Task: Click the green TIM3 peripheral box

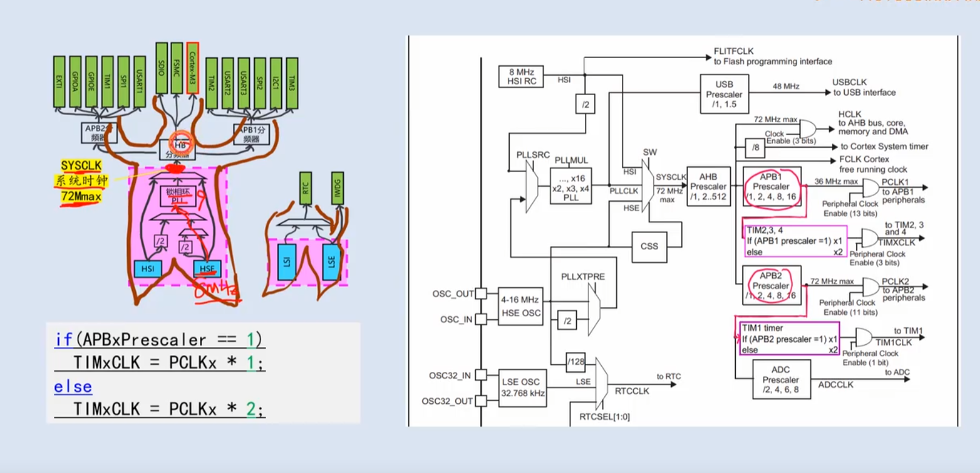Action: tap(292, 83)
